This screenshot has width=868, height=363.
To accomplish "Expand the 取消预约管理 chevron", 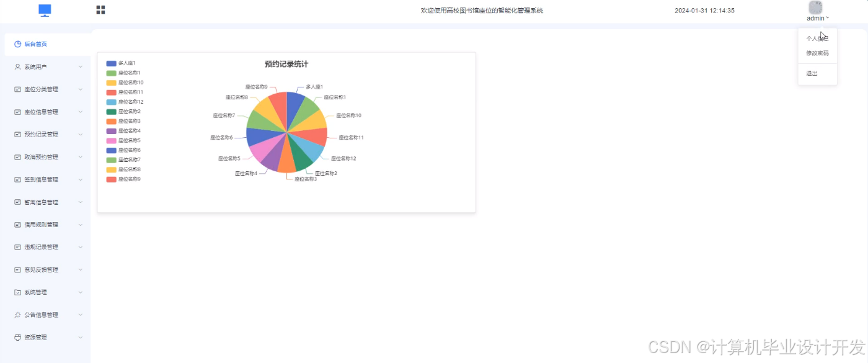I will [81, 157].
